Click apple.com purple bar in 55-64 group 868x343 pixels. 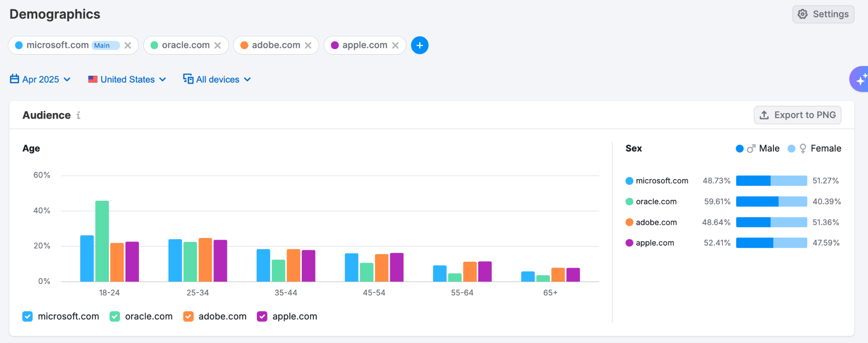[485, 271]
